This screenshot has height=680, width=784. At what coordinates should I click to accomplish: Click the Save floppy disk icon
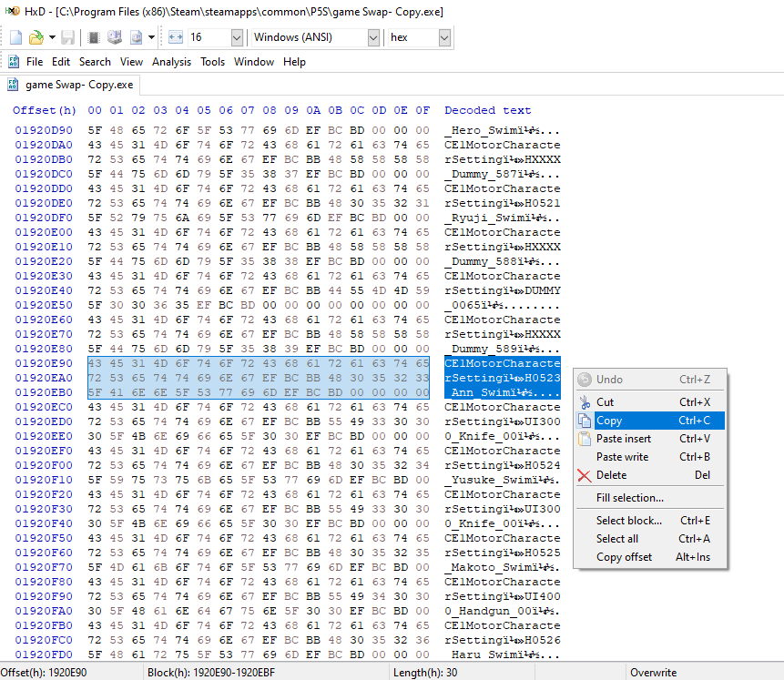point(67,37)
